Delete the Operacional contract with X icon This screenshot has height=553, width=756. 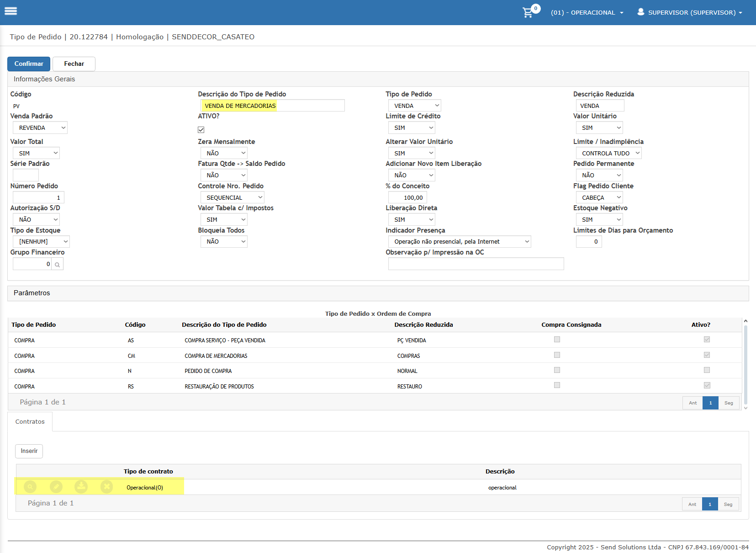106,487
